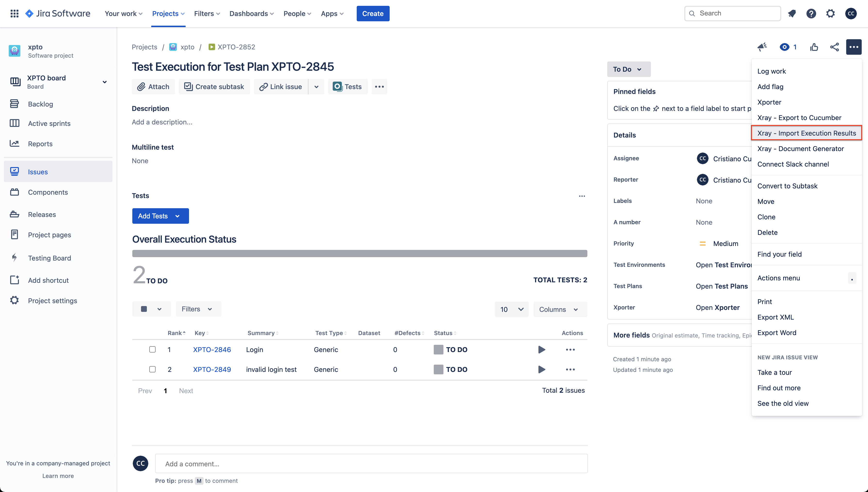Sort table by Rank column header

(176, 333)
